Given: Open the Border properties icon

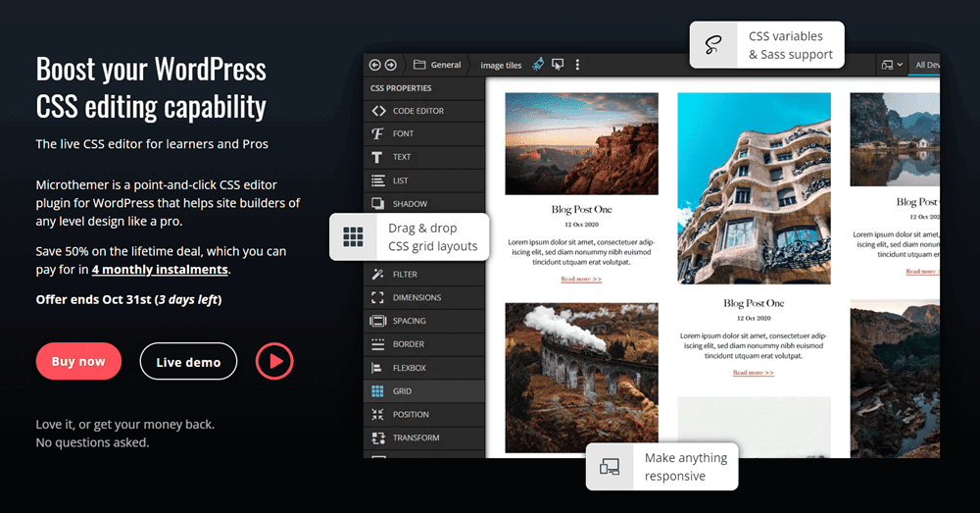Looking at the screenshot, I should click(x=378, y=344).
